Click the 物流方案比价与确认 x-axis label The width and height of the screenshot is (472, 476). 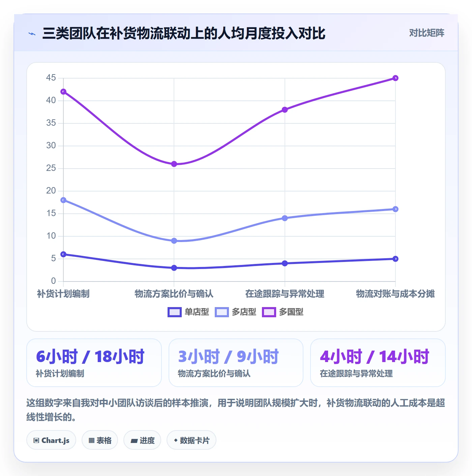174,294
